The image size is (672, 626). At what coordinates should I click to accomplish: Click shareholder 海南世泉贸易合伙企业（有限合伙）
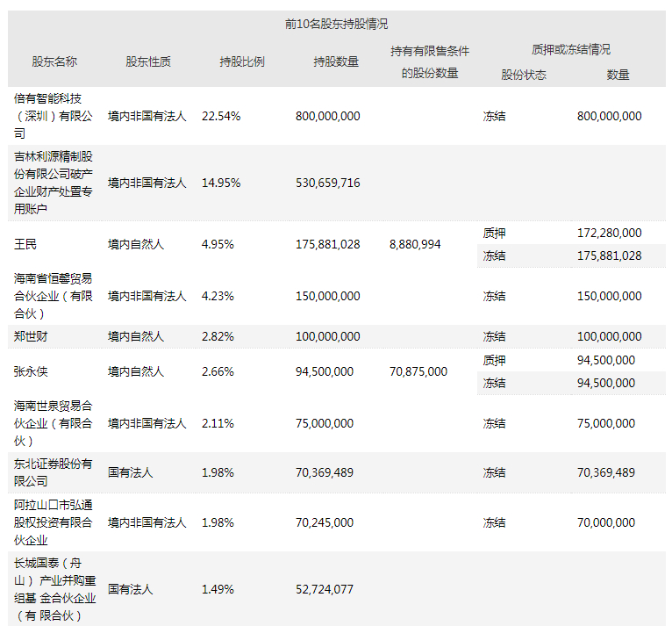(x=54, y=423)
